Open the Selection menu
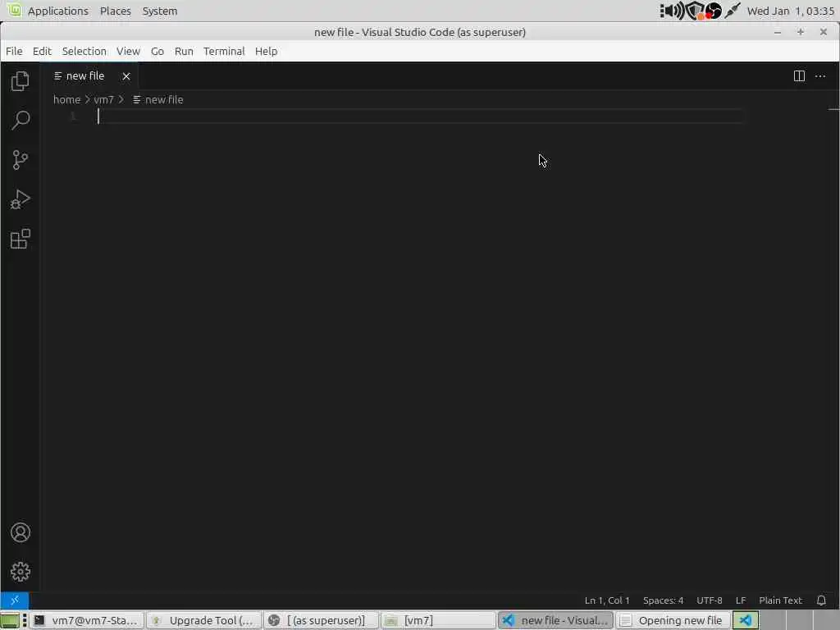Screen dimensions: 840x630 (x=84, y=52)
